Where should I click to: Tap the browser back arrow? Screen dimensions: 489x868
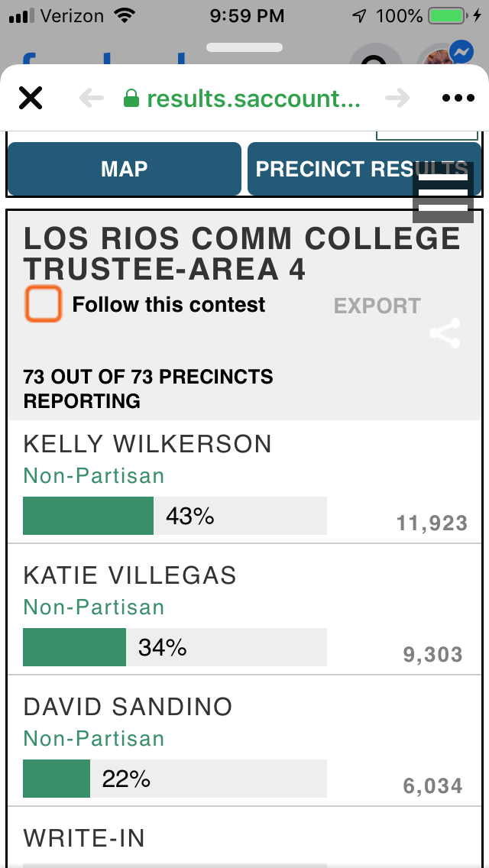coord(91,99)
